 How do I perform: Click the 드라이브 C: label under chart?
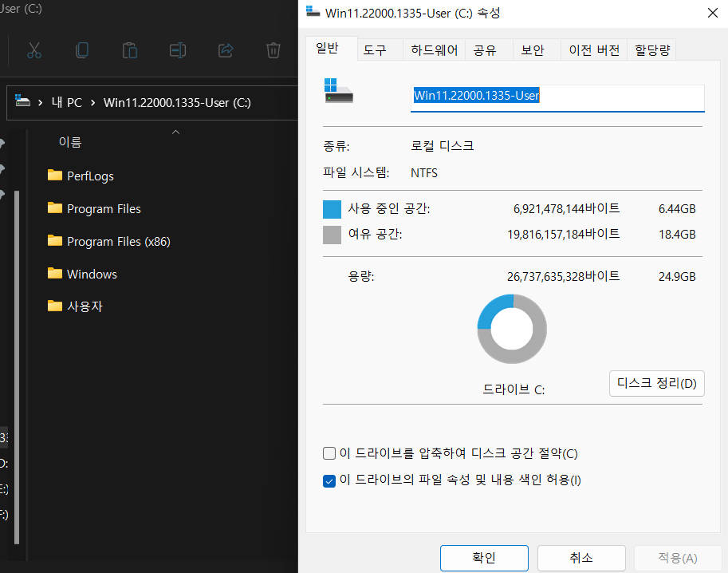click(x=514, y=389)
